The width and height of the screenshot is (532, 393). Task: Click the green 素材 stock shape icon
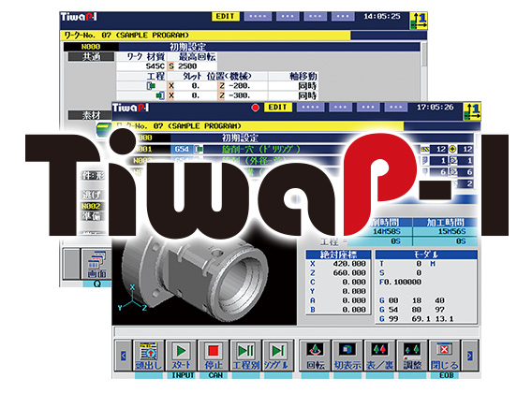point(103,129)
